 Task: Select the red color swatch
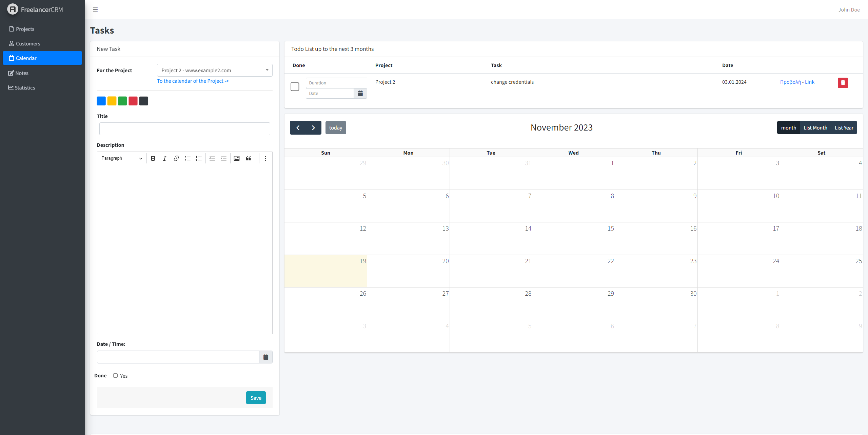click(133, 101)
